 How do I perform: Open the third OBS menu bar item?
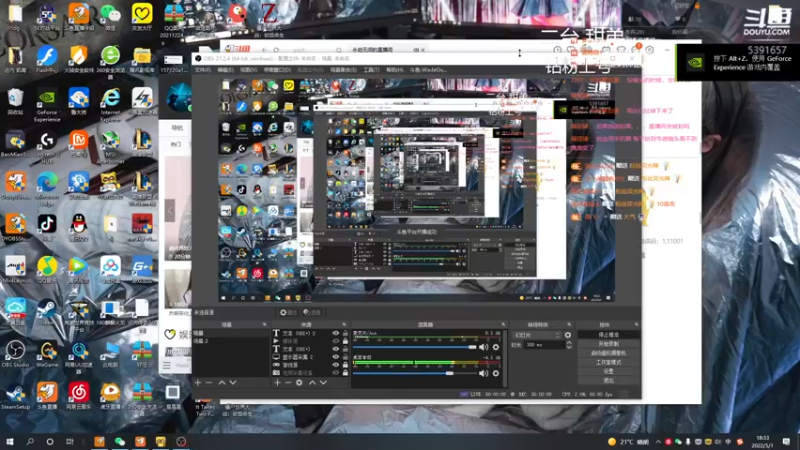pos(248,70)
